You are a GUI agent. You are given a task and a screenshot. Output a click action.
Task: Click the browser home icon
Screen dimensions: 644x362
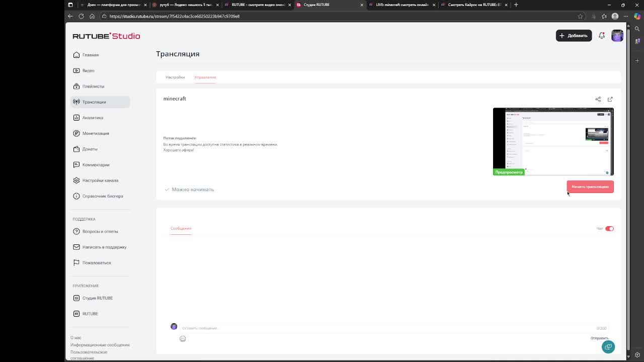pos(92,16)
